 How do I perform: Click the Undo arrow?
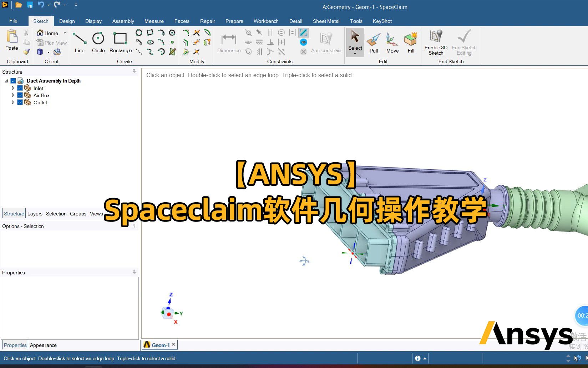(x=41, y=5)
